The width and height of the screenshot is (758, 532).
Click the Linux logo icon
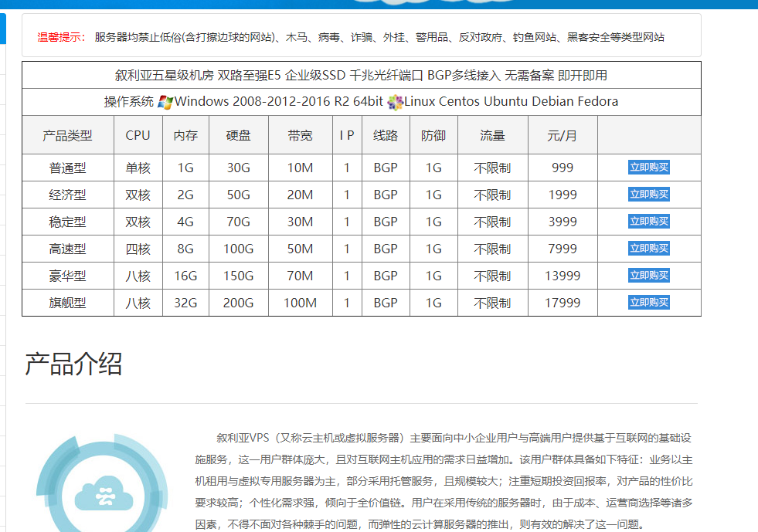[x=395, y=102]
